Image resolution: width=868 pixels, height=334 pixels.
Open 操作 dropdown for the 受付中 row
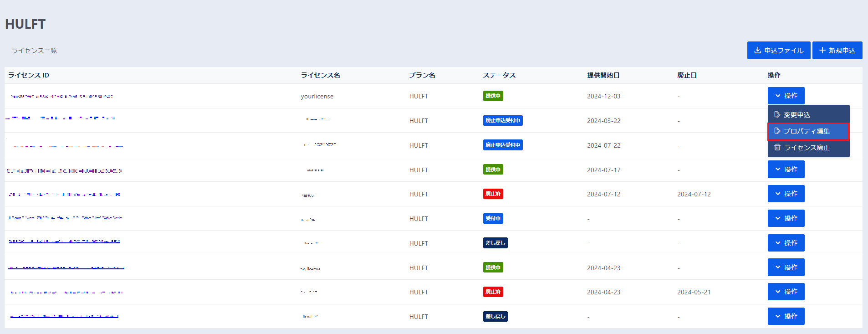tap(786, 218)
